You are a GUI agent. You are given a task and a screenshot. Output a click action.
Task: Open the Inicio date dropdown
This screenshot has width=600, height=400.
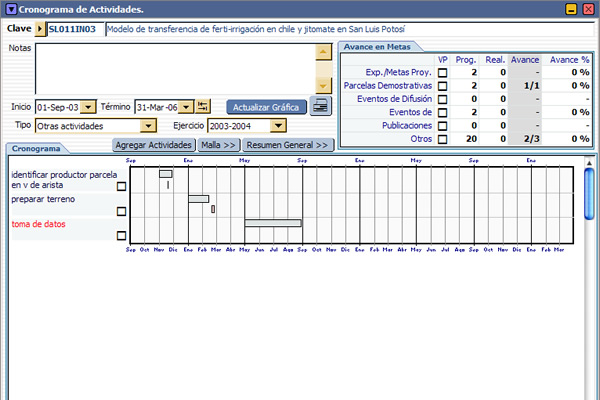click(x=88, y=107)
